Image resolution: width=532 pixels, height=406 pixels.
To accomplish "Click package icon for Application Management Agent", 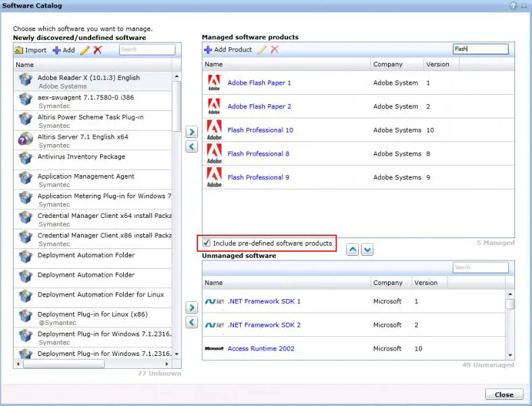I will (26, 178).
